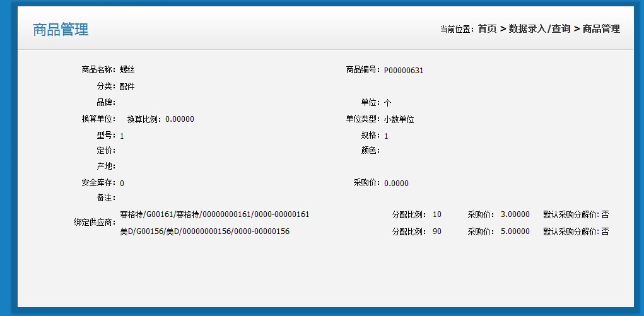This screenshot has width=644, height=316.
Task: Open 数据录入/查询 in the breadcrumb
Action: [539, 29]
